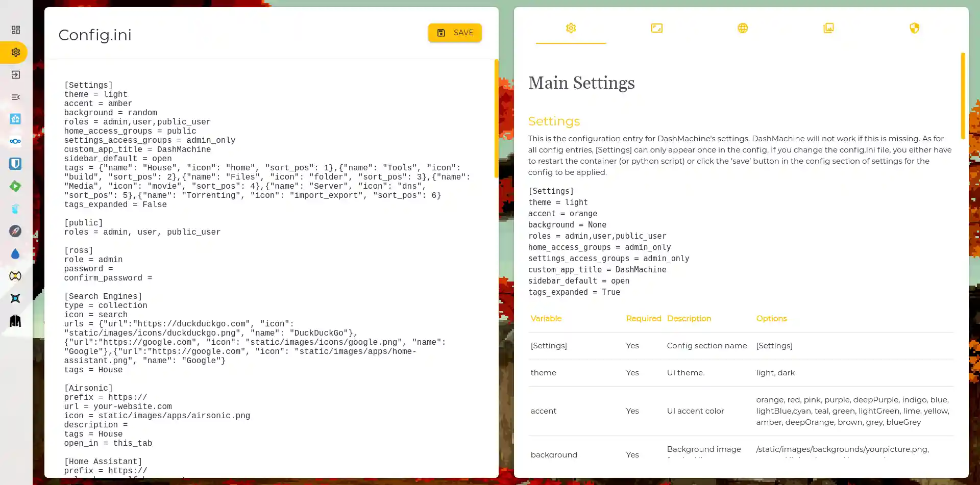Collapse the sidebar via the list icon
This screenshot has width=980, height=485.
pyautogui.click(x=15, y=97)
